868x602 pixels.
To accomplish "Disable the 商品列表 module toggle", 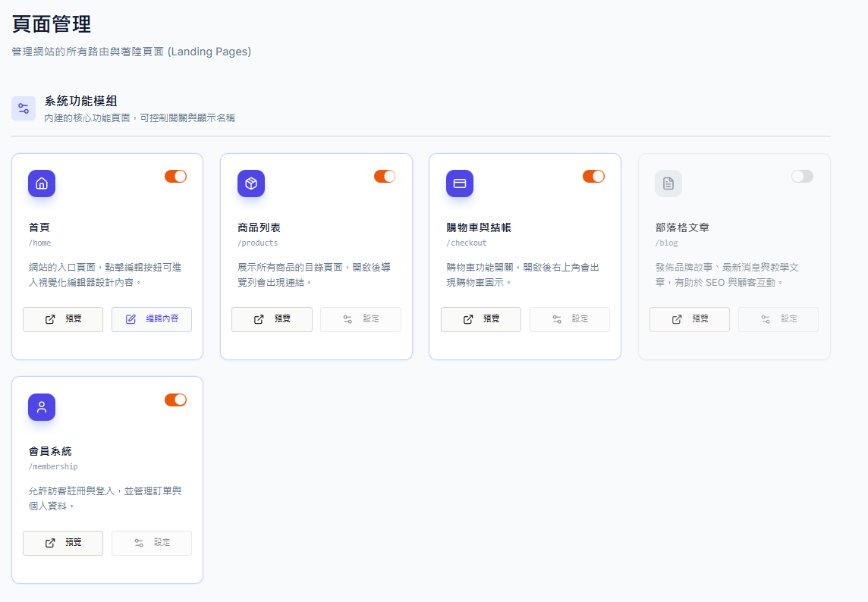I will [x=385, y=177].
